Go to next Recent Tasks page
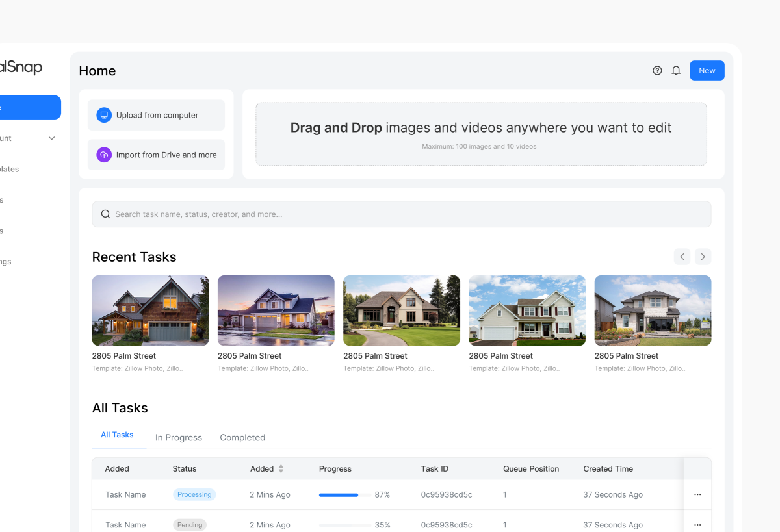Image resolution: width=780 pixels, height=532 pixels. (x=703, y=257)
